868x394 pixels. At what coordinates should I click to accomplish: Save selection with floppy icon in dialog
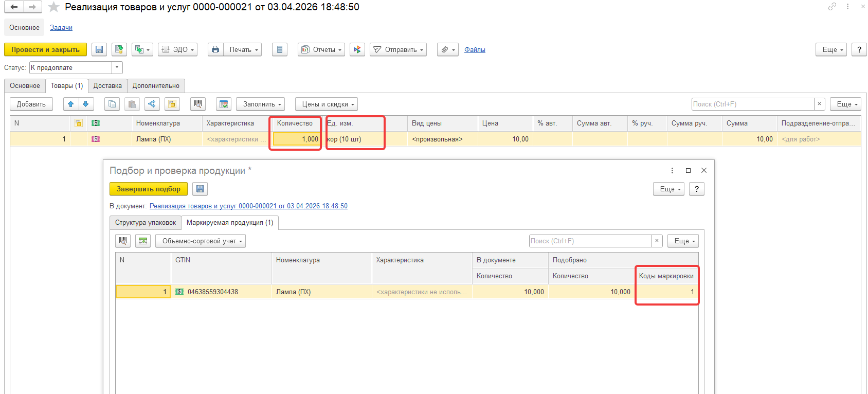coord(200,189)
